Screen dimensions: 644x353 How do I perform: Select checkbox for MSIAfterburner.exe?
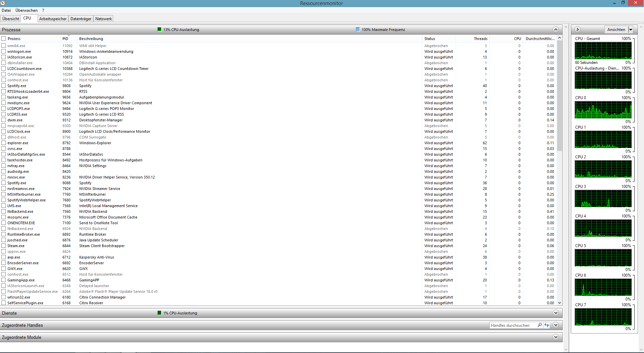(4, 194)
